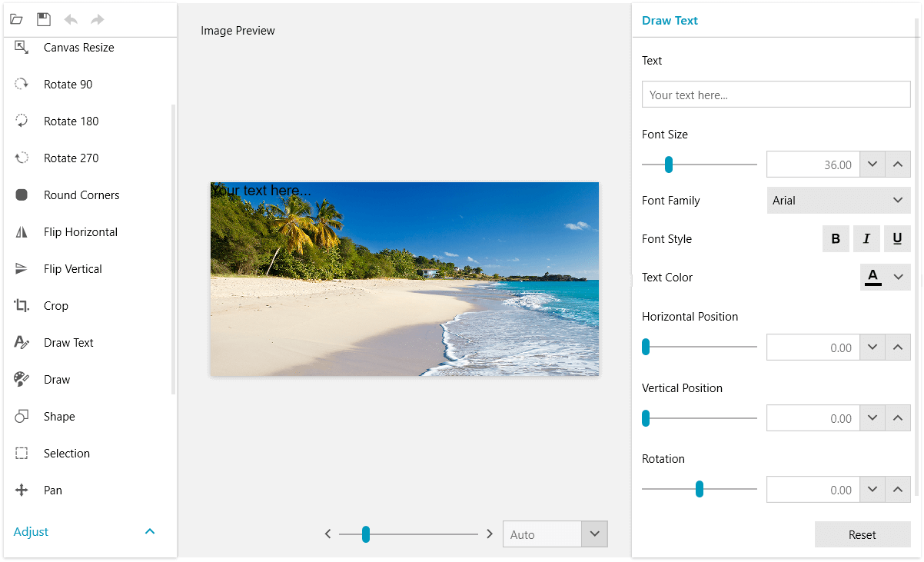Open the Font Family dropdown
Viewport: 924px width, 562px height.
[x=838, y=200]
